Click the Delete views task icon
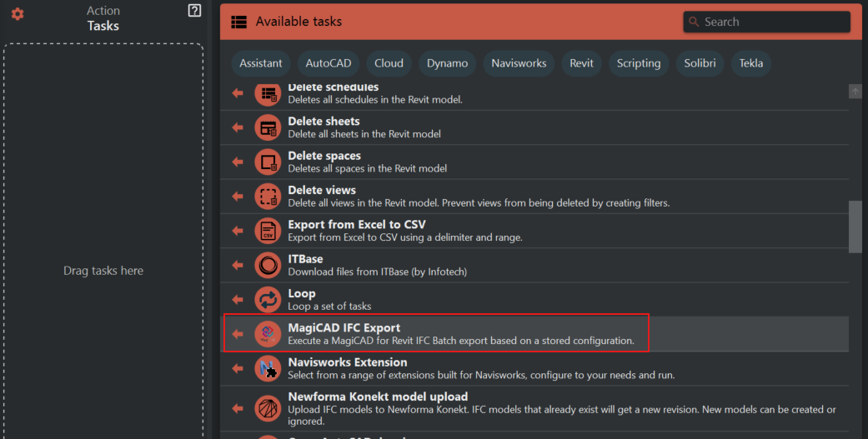 point(268,197)
